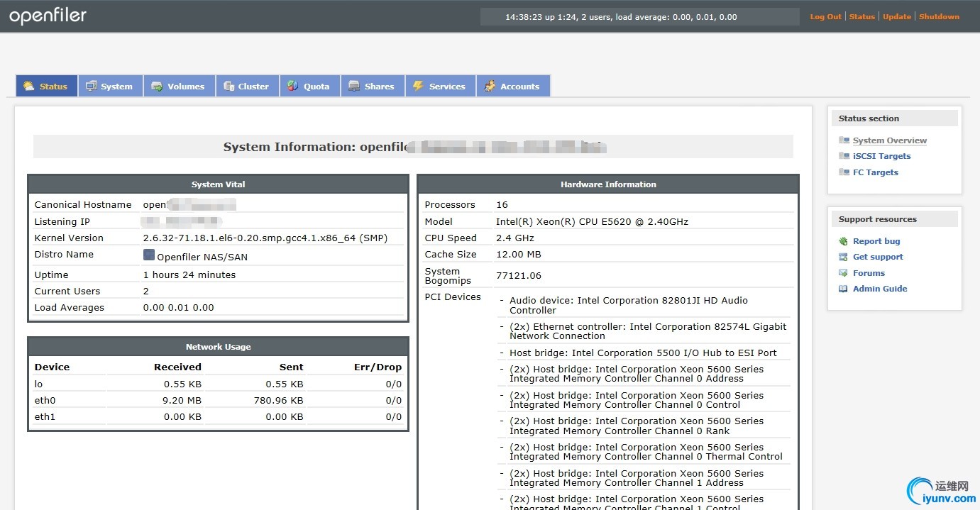Click the sun icon on Status tab

[x=28, y=87]
